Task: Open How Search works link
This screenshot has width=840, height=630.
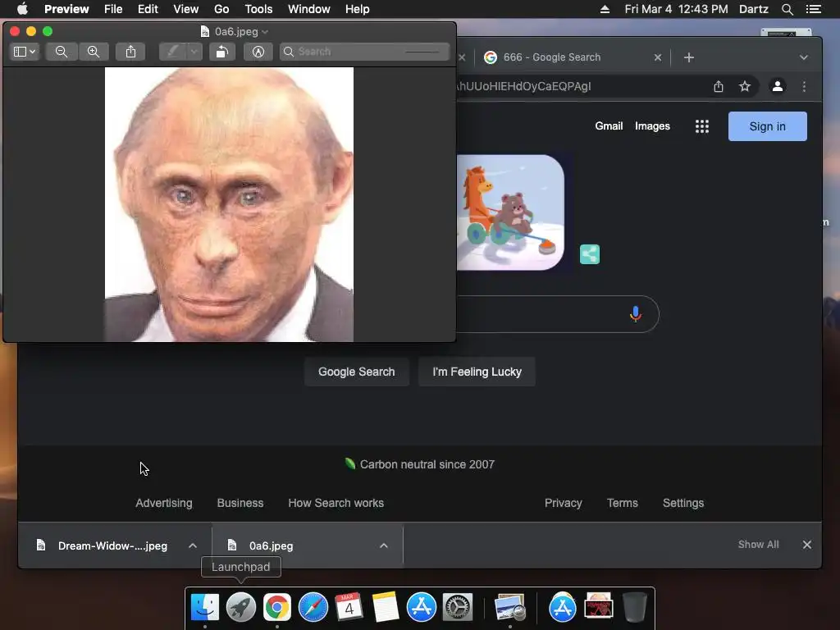Action: tap(336, 503)
